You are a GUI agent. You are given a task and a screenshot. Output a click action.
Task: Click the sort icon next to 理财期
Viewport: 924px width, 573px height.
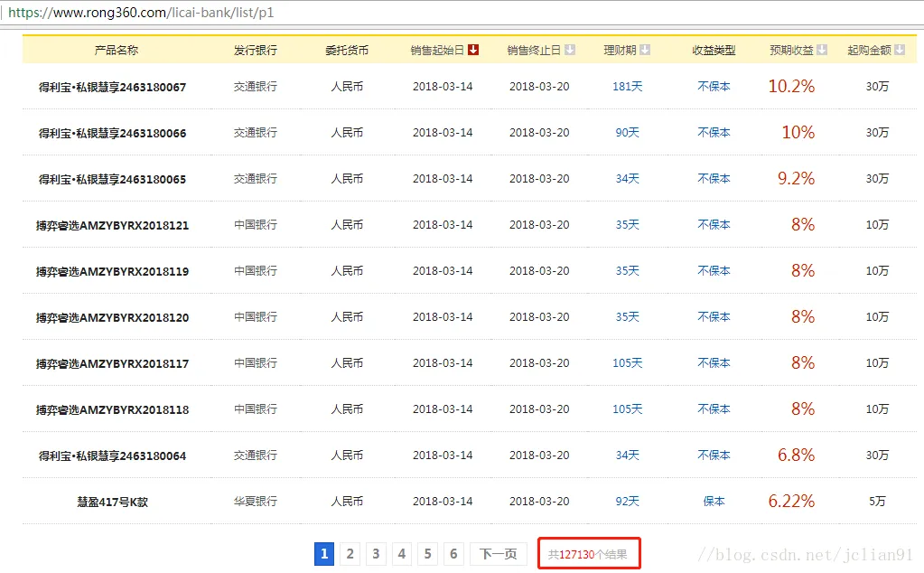646,50
